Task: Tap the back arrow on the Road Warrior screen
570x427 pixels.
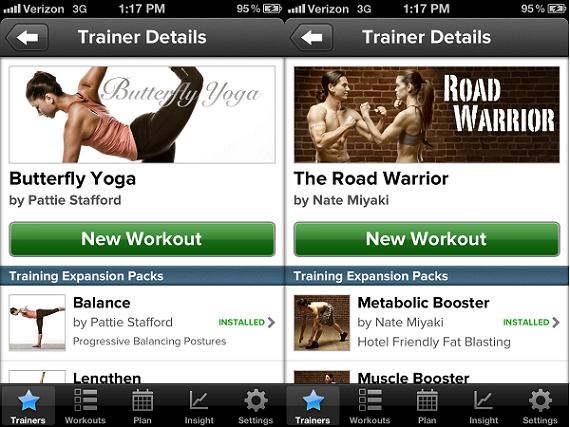Action: (312, 37)
